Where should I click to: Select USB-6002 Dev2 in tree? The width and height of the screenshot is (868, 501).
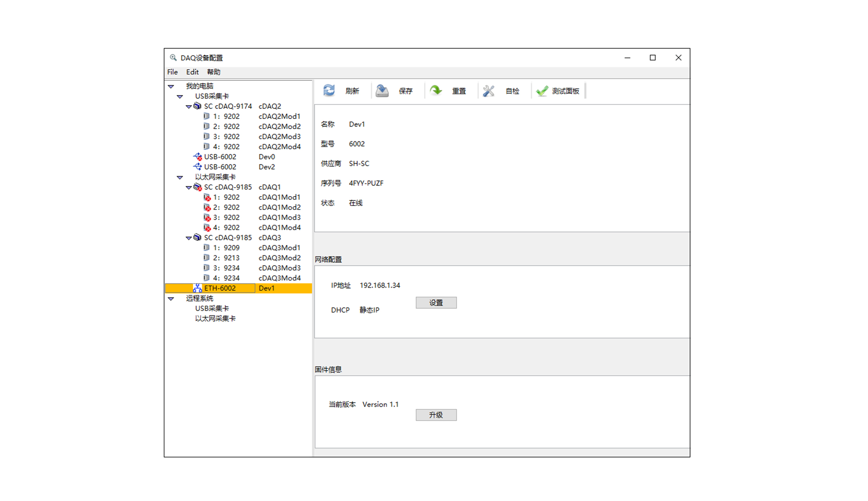220,167
